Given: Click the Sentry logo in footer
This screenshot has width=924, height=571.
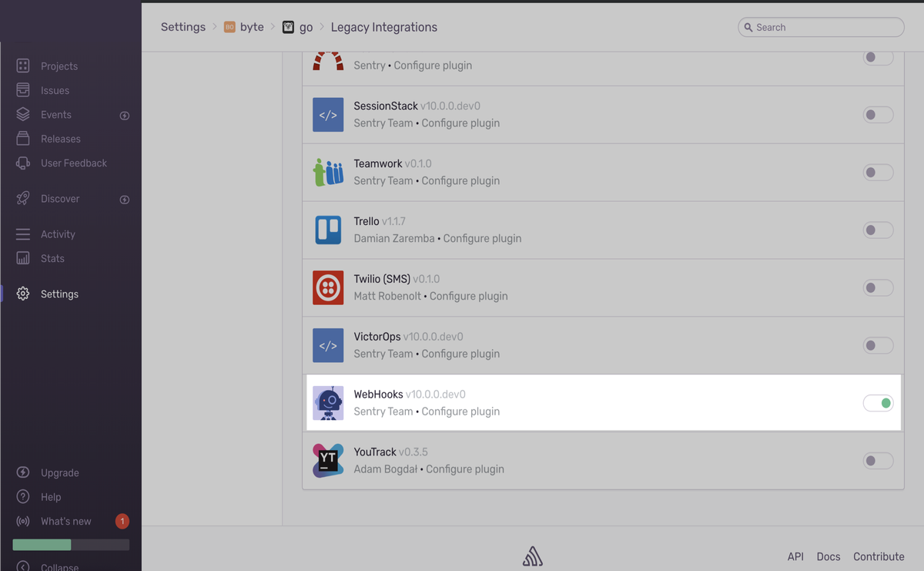Looking at the screenshot, I should 532,556.
